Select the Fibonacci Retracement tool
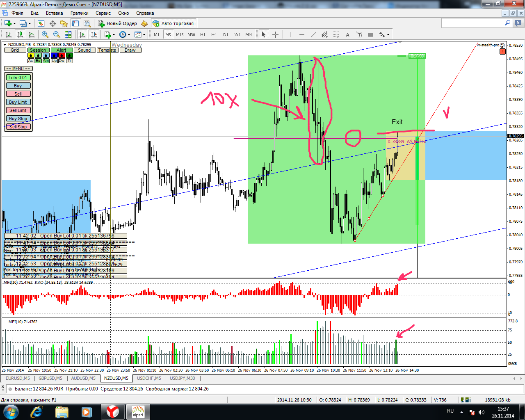The width and height of the screenshot is (525, 420). [336, 34]
